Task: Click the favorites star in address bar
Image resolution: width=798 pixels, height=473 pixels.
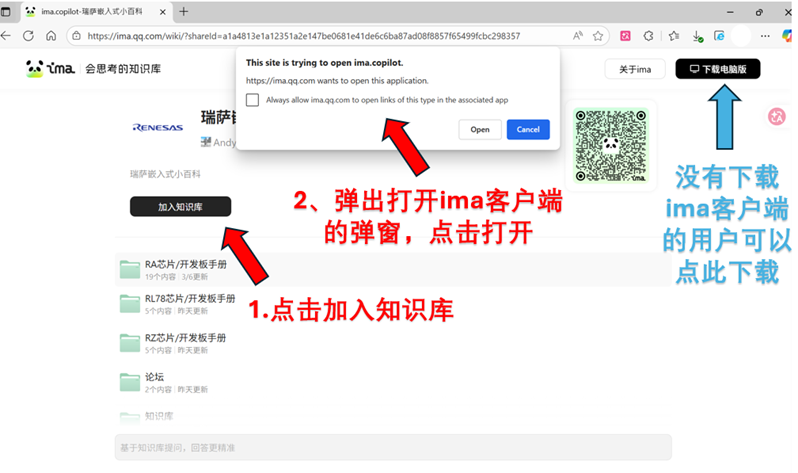Action: (598, 36)
